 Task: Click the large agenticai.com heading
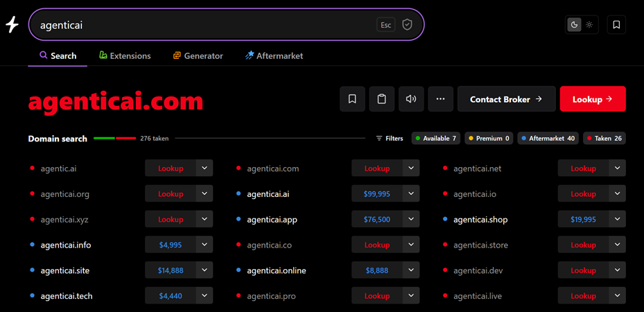(116, 101)
